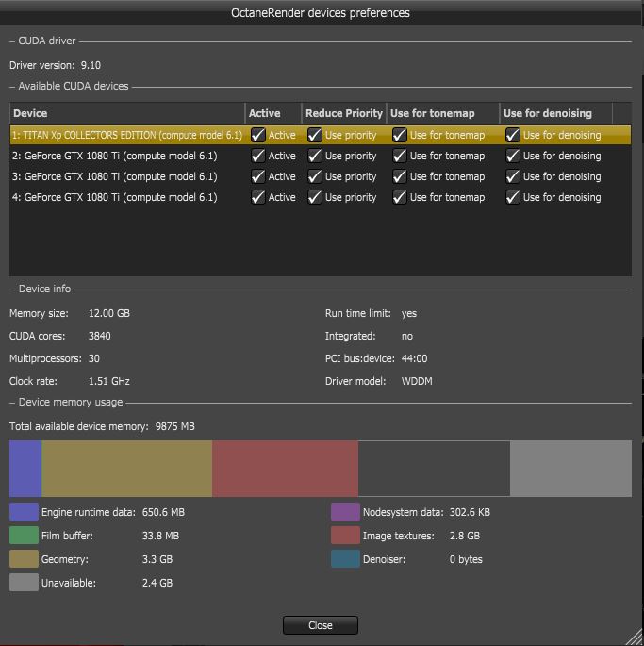Image resolution: width=644 pixels, height=646 pixels.
Task: Toggle Use priority for device 4
Action: click(x=314, y=197)
